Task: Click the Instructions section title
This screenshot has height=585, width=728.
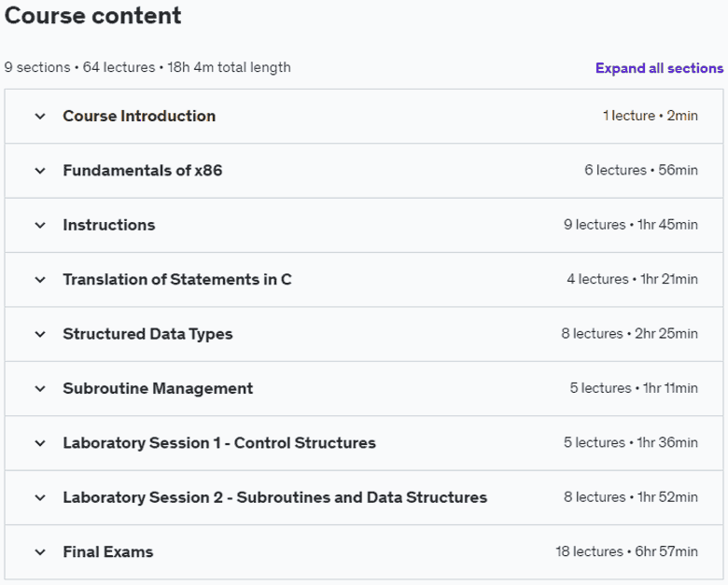Action: (109, 225)
